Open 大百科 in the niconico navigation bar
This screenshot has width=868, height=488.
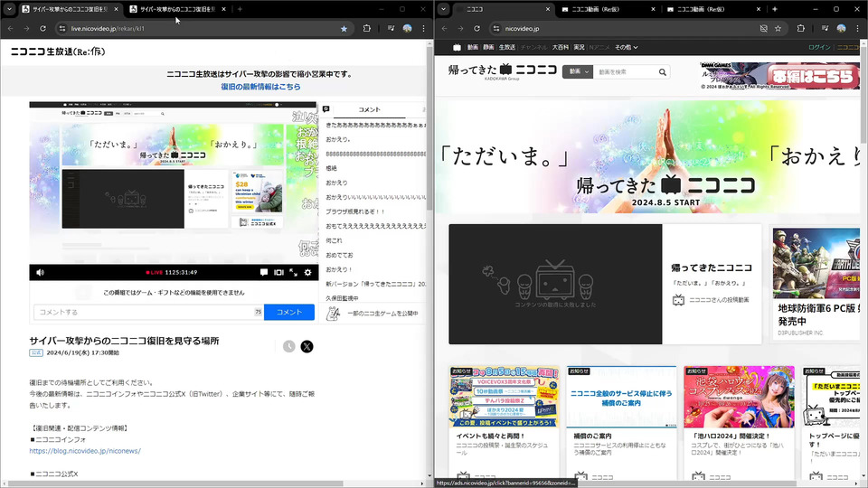click(560, 47)
